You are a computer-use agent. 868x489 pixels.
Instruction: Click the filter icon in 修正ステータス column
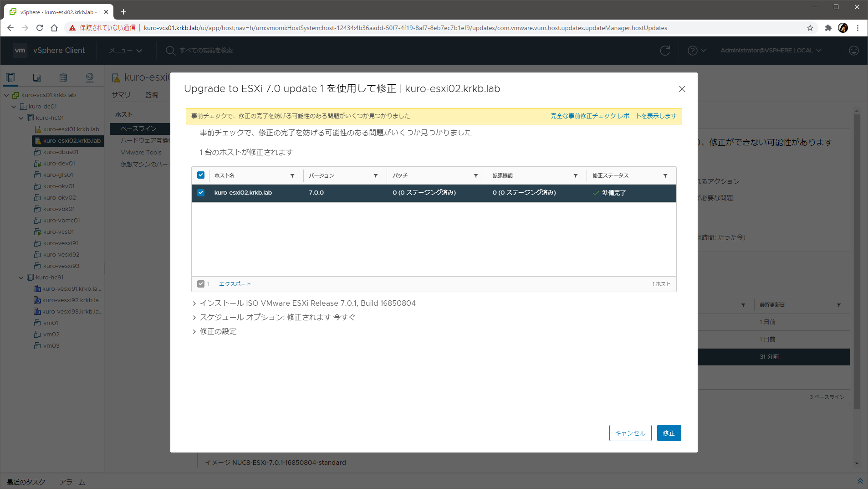point(665,176)
